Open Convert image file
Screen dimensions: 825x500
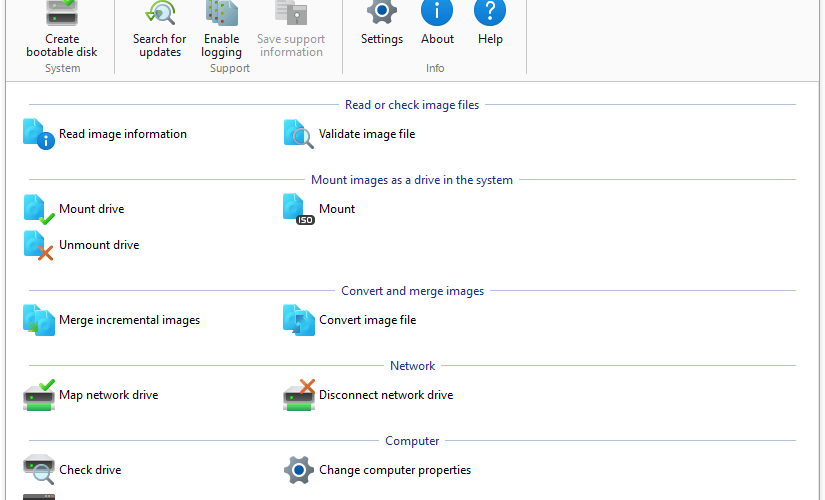(350, 320)
